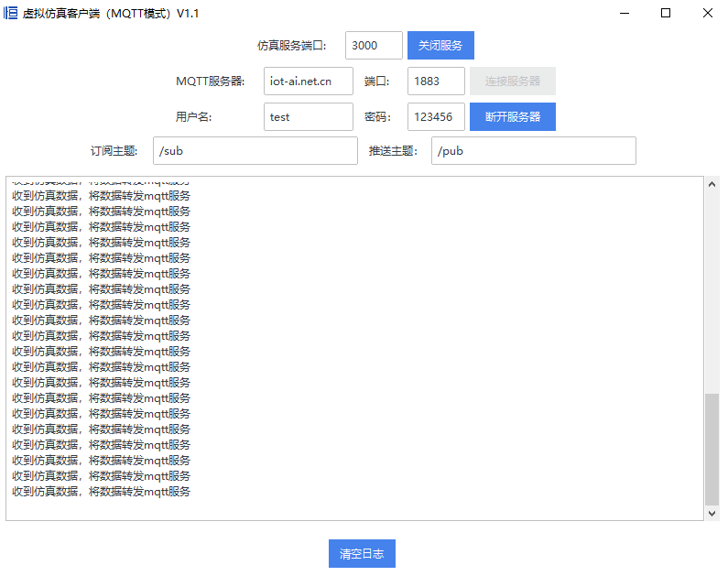The image size is (728, 576).
Task: Click the log scrollbar down arrow
Action: pyautogui.click(x=712, y=514)
